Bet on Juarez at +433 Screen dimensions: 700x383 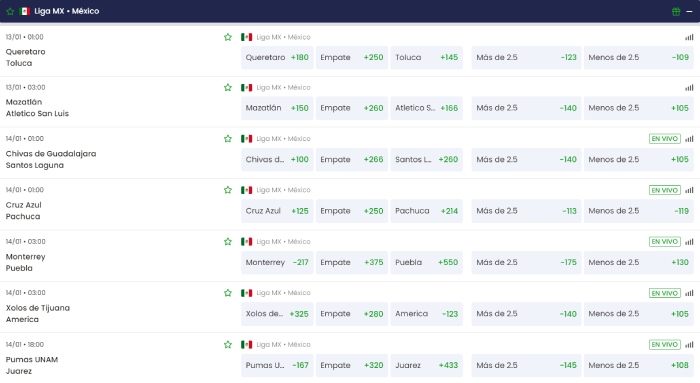426,365
